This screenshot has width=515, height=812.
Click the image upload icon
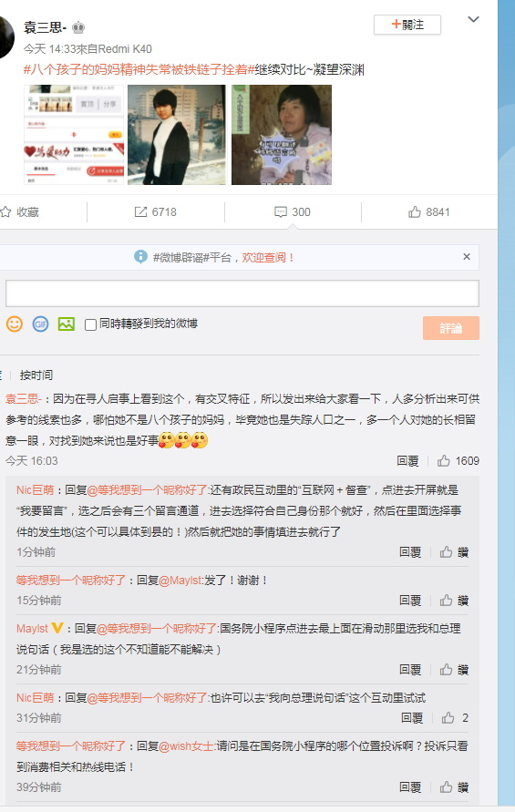pos(67,324)
